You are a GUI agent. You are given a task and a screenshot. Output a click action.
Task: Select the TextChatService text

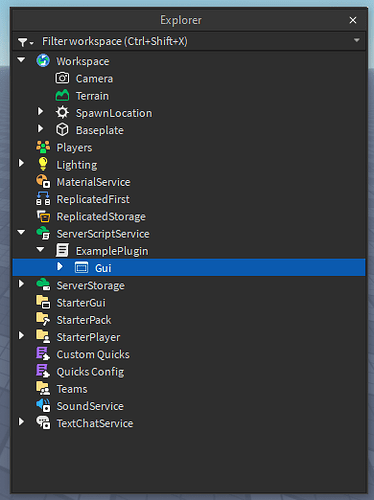click(95, 423)
